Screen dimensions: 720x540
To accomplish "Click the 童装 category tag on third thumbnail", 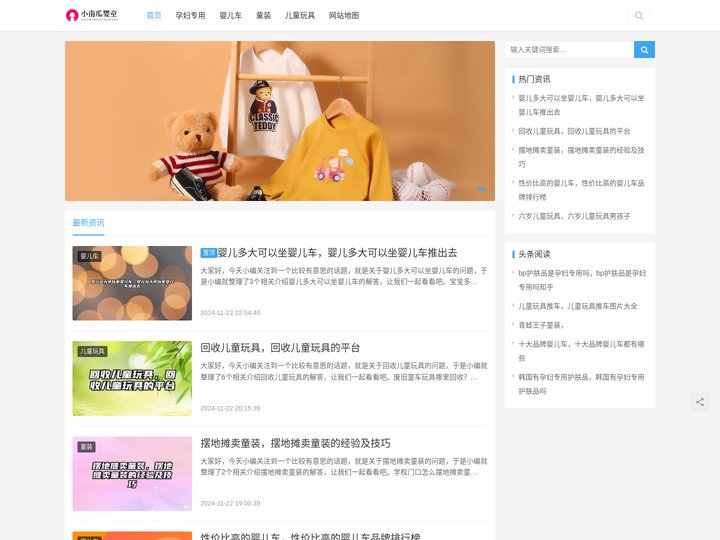I will pyautogui.click(x=86, y=447).
